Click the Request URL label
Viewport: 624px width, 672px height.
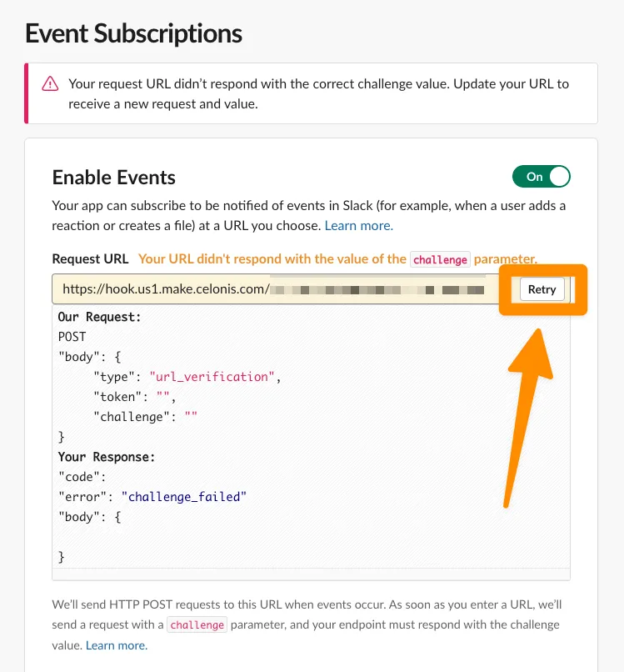91,258
